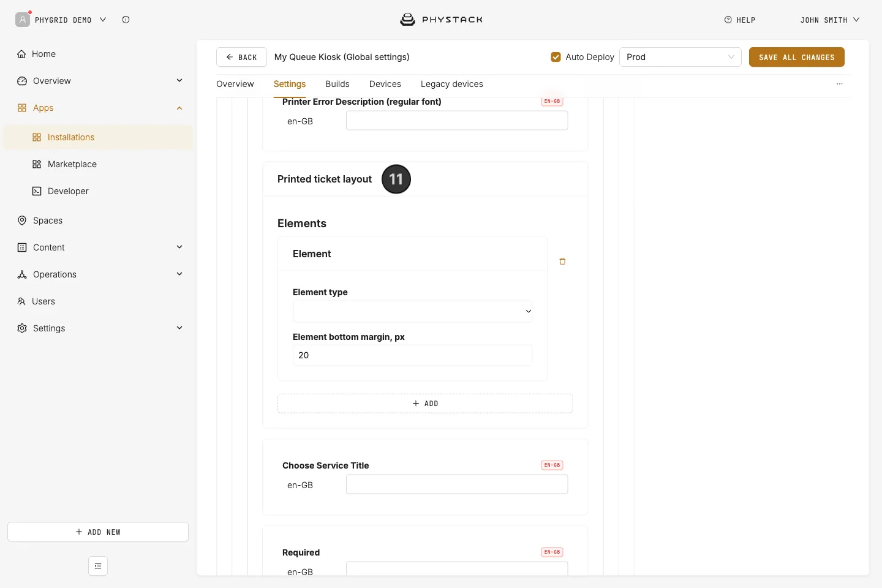Add a new ticket layout element
Screen dimensions: 882x588
pyautogui.click(x=425, y=404)
